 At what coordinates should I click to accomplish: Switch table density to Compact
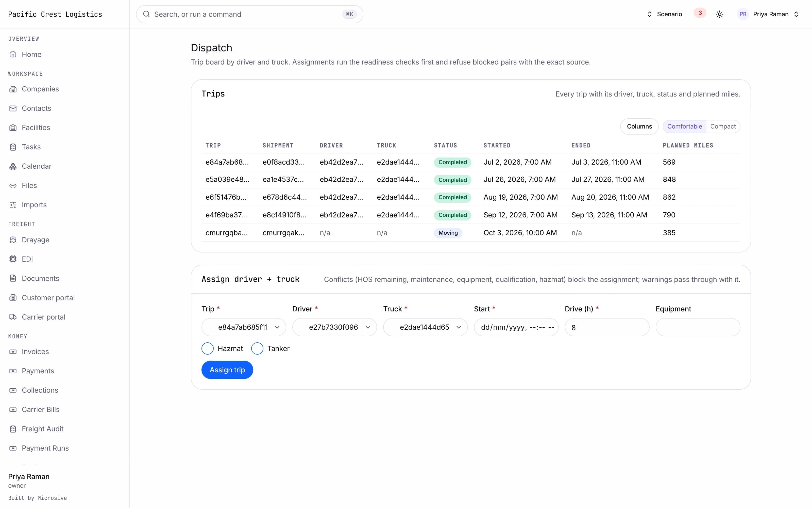[x=723, y=126]
